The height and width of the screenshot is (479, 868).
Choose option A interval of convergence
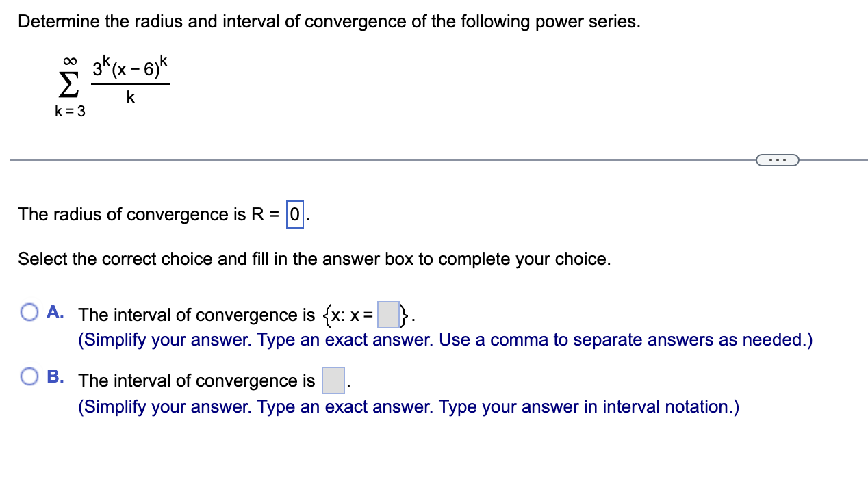[x=29, y=312]
